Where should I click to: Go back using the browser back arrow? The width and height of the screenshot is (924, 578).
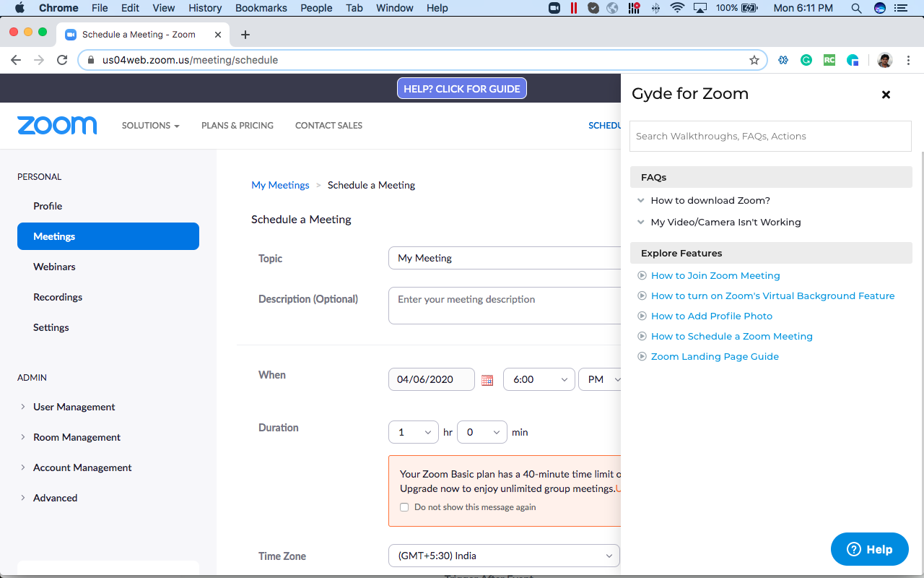[x=16, y=60]
